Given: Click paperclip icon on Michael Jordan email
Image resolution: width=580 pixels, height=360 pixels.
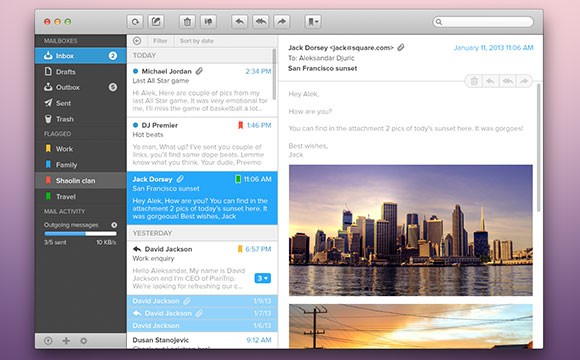Looking at the screenshot, I should (199, 71).
